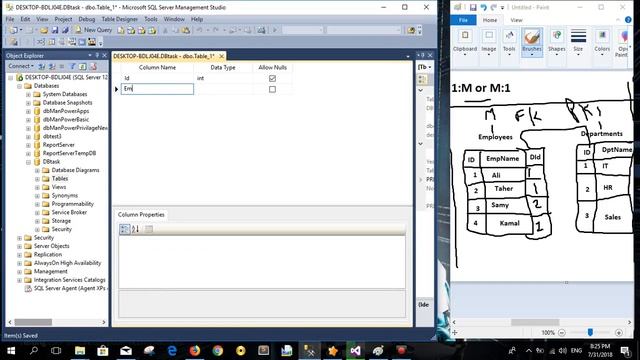Check Allow Nulls for the Em row

coord(272,89)
